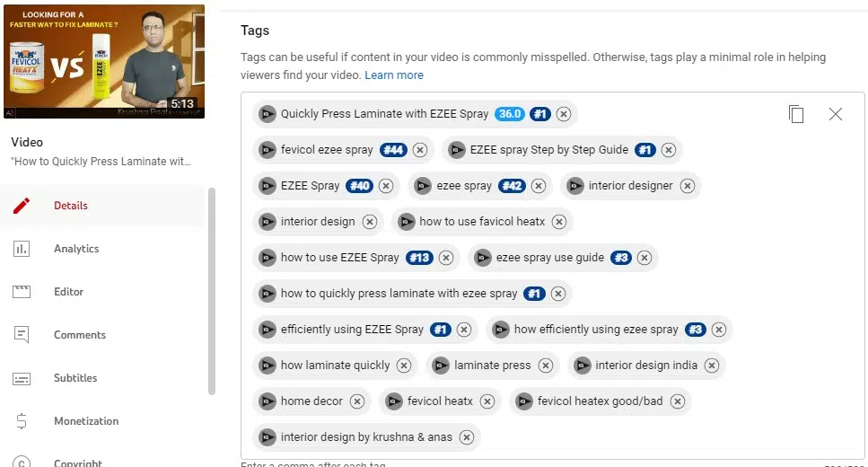Open the Details section
Viewport: 868px width, 467px height.
click(70, 206)
